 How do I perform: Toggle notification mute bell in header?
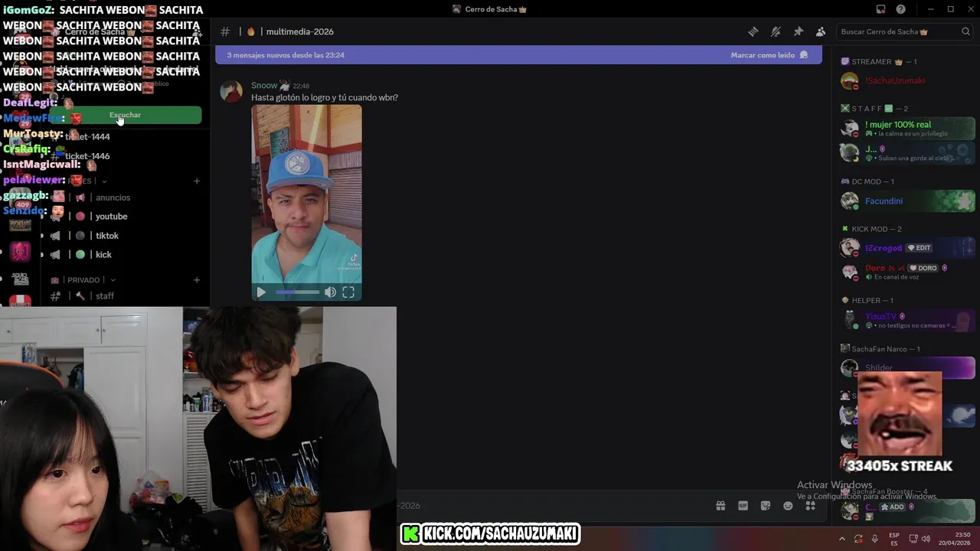pos(776,31)
